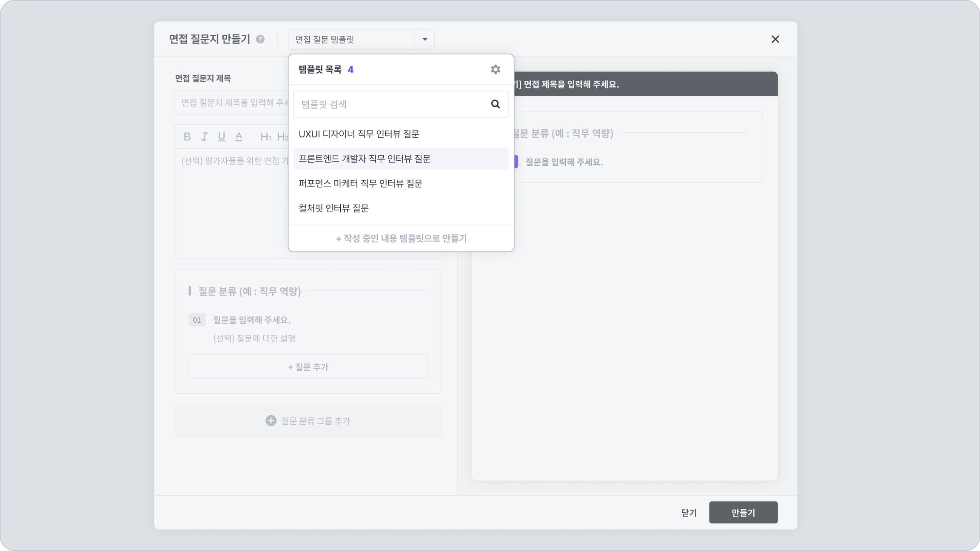Click the 닫기 button
The width and height of the screenshot is (980, 551).
click(x=689, y=513)
